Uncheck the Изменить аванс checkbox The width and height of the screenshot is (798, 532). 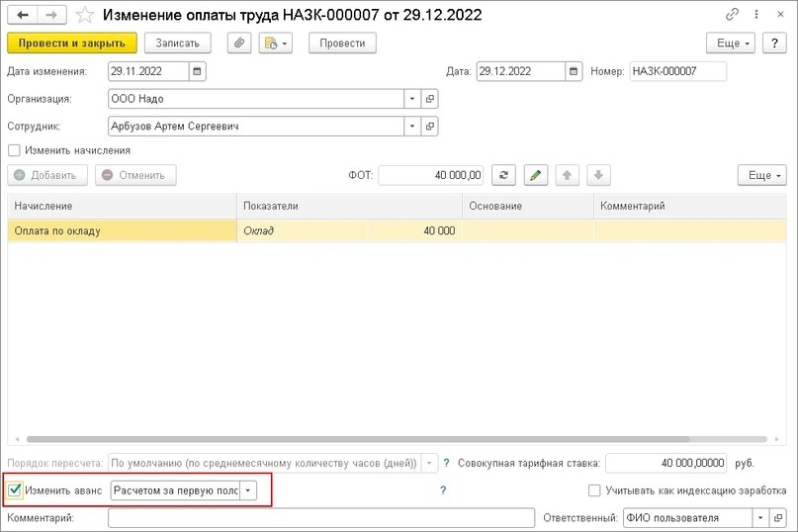[14, 490]
